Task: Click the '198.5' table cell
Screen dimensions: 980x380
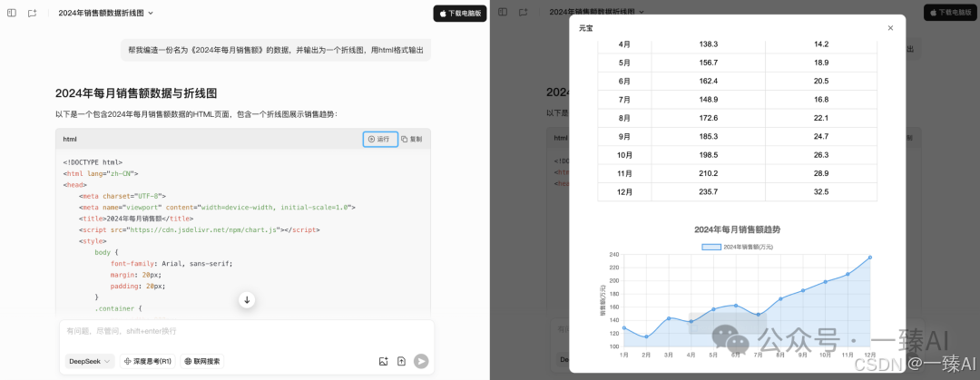Action: [x=709, y=155]
